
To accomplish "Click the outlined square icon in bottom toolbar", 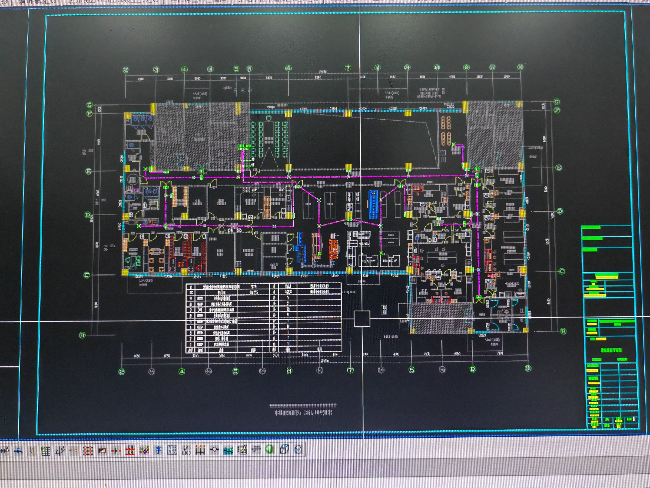I will tap(172, 451).
